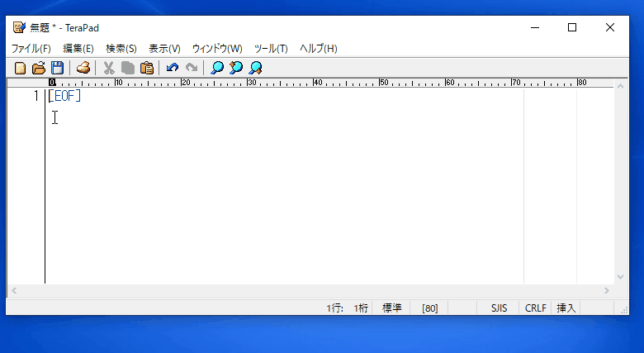Close the TeraPad window
The width and height of the screenshot is (644, 353).
610,27
